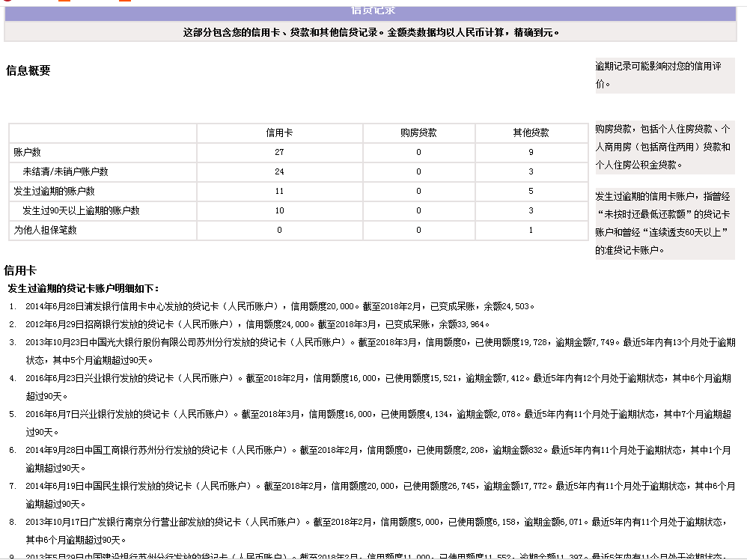Select list item 1 about 浦发银行信用卡中心
Viewport: 747px width, 560px height.
(x=280, y=306)
